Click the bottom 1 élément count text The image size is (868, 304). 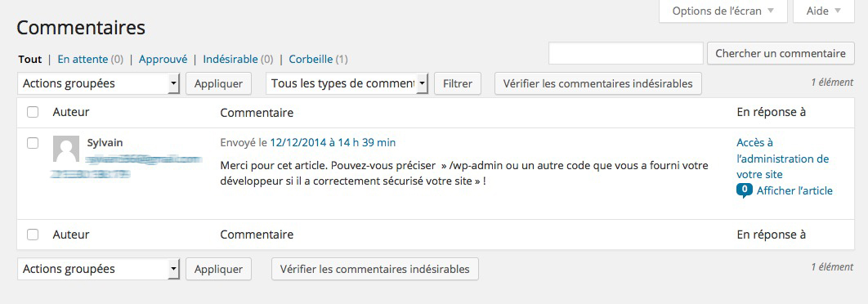tap(832, 267)
